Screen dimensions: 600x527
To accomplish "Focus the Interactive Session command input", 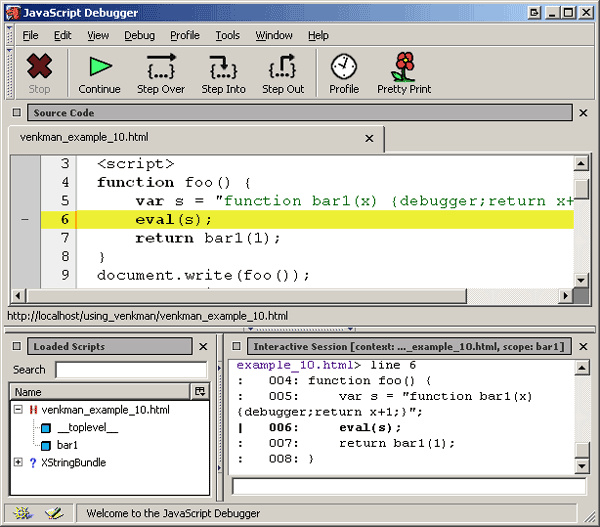I will click(x=409, y=486).
